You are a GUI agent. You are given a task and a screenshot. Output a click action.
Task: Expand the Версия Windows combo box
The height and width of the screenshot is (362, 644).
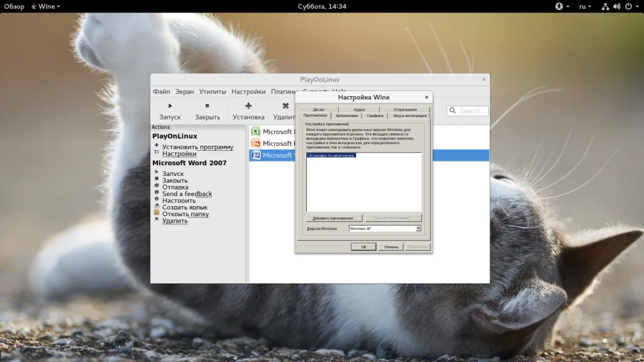coord(384,229)
